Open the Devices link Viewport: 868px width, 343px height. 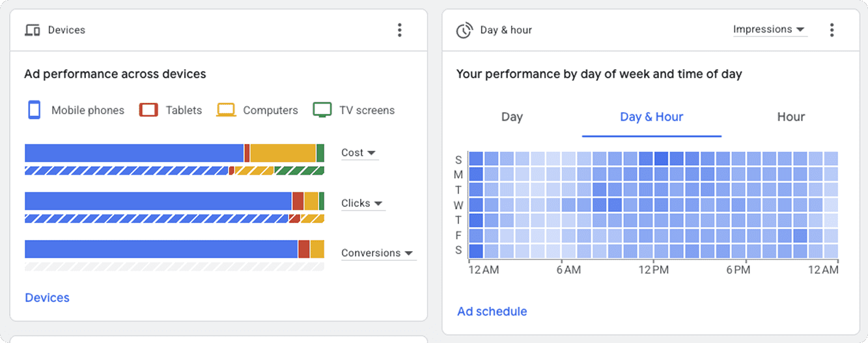[47, 297]
